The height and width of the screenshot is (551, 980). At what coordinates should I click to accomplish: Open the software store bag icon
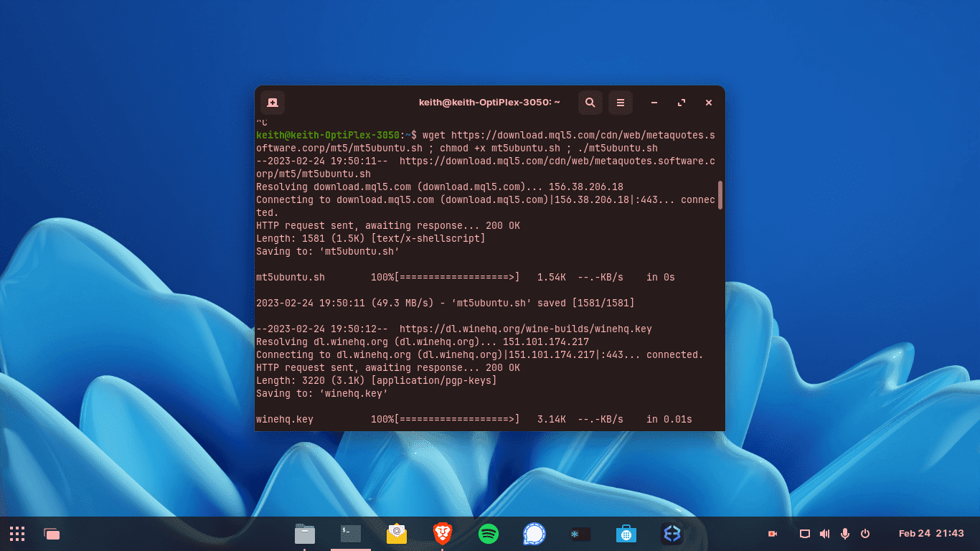pos(626,534)
